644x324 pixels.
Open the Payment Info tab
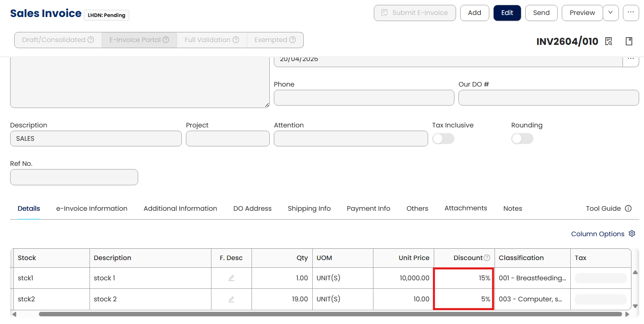[368, 209]
